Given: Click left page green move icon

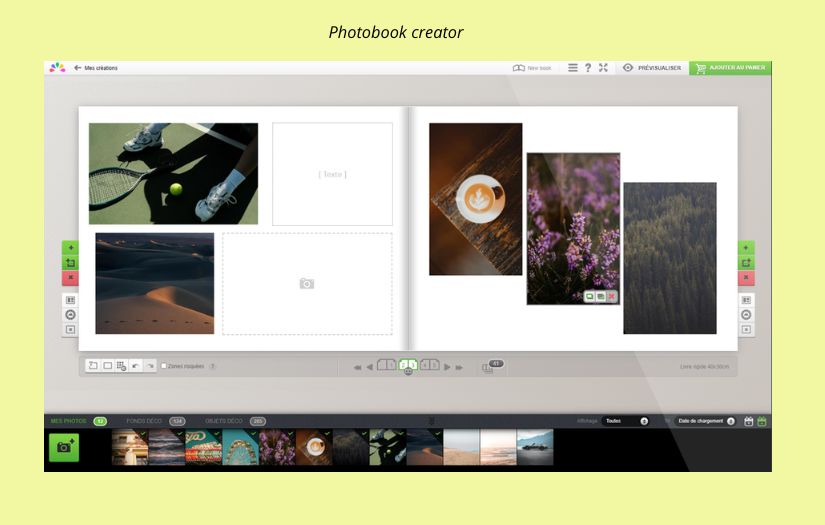Looking at the screenshot, I should (x=71, y=262).
